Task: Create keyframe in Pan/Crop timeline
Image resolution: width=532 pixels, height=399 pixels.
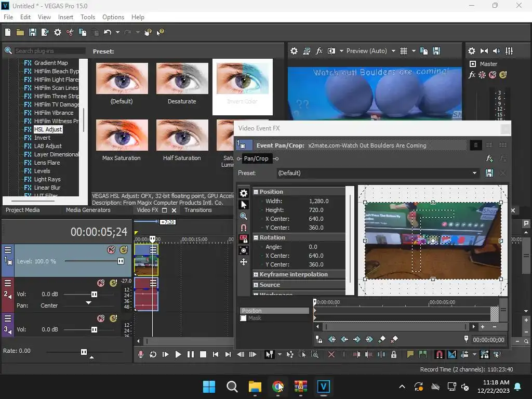Action: tap(382, 339)
